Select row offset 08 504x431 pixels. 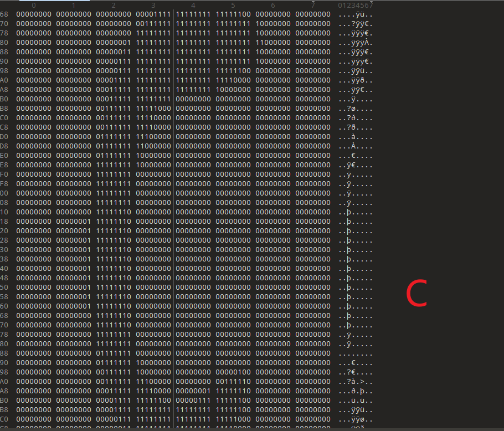coord(4,203)
